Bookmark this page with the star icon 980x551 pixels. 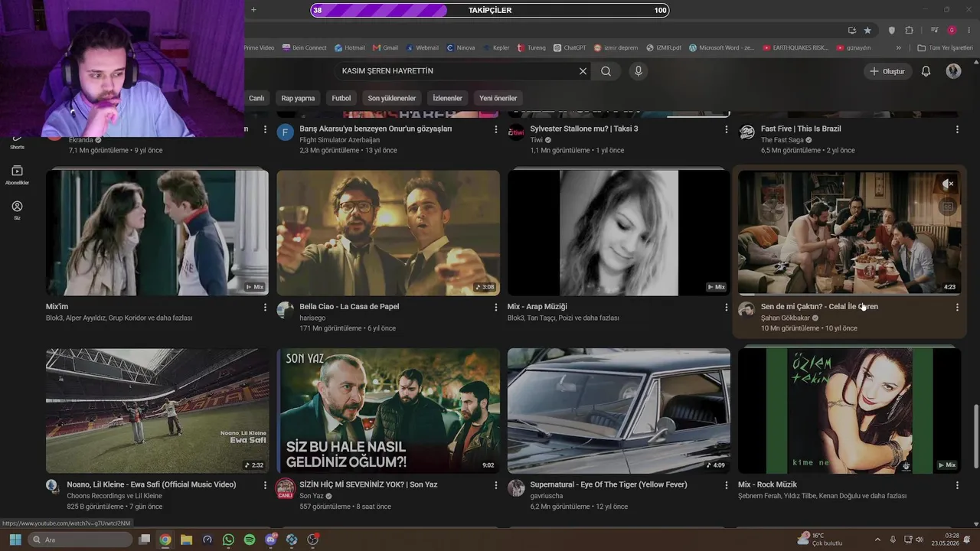click(x=867, y=30)
